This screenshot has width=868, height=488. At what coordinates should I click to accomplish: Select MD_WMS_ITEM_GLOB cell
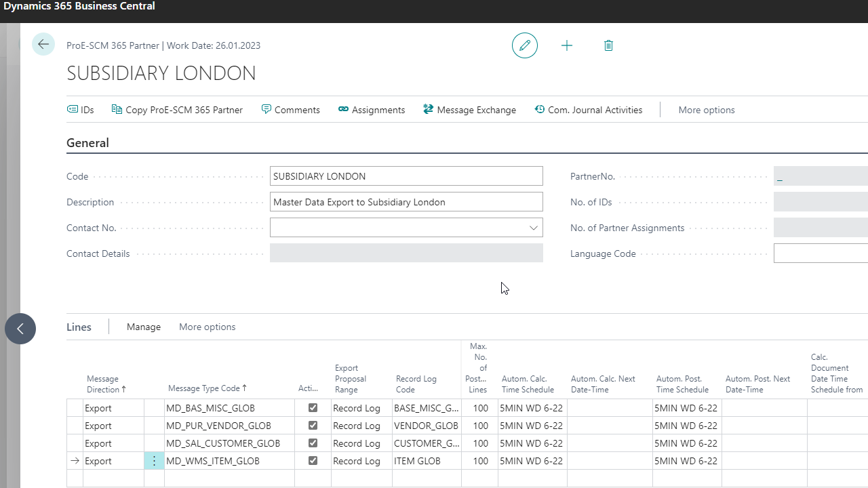[x=229, y=461]
